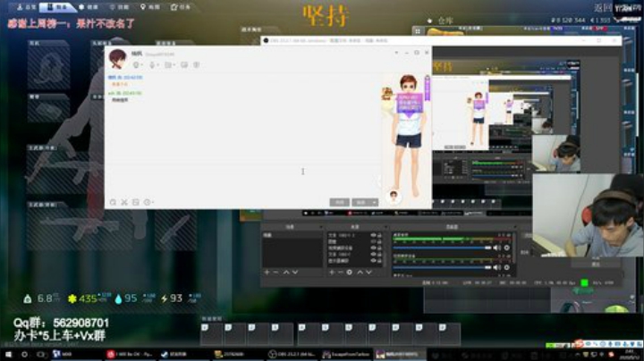Screen dimensions: 644x361
Task: Click the webcam overlay of the streamer
Action: [x=588, y=215]
